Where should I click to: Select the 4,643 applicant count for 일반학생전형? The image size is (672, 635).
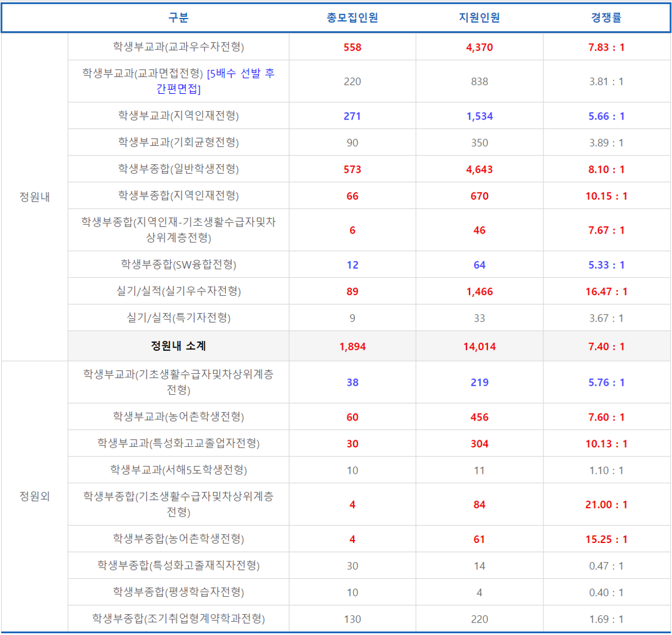478,168
